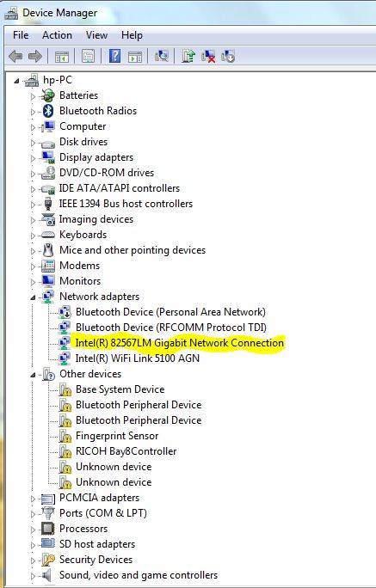
Task: Click the Back arrow toolbar icon
Action: point(15,57)
